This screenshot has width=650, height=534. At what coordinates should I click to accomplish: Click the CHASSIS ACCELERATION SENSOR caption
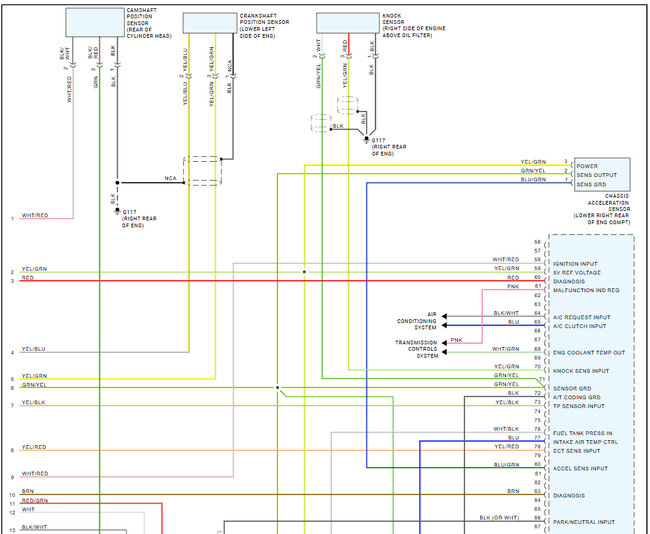pos(601,209)
